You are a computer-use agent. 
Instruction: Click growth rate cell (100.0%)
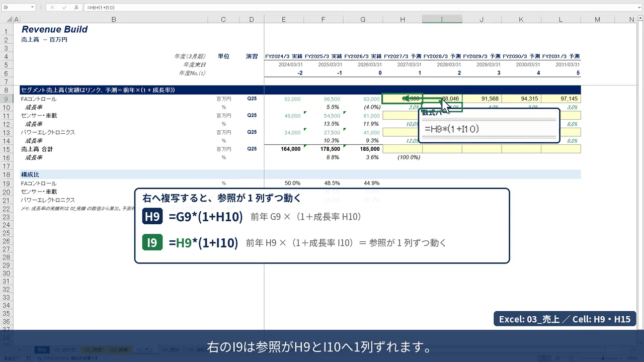[x=409, y=157]
